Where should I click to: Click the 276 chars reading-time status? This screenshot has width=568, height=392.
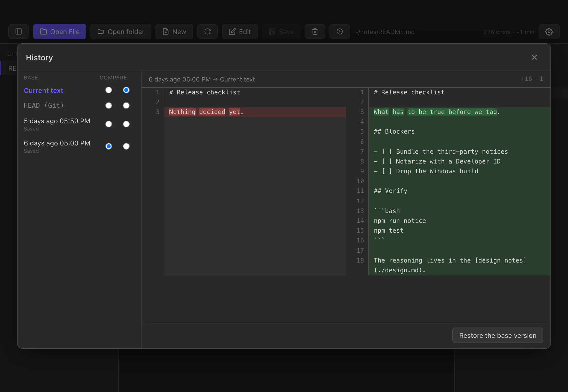(509, 32)
